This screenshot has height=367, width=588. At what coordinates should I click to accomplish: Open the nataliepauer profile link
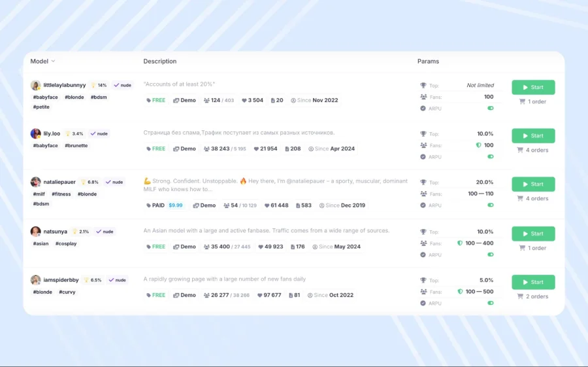59,182
